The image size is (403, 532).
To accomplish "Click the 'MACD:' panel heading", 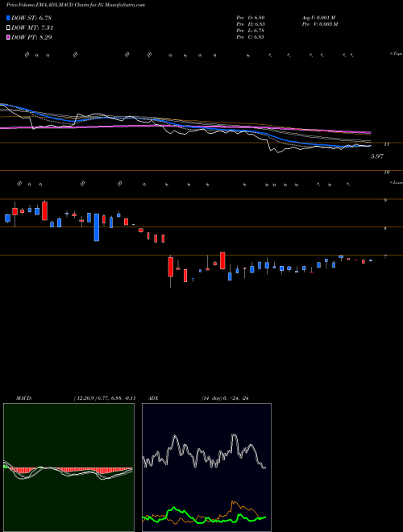I will click(24, 398).
